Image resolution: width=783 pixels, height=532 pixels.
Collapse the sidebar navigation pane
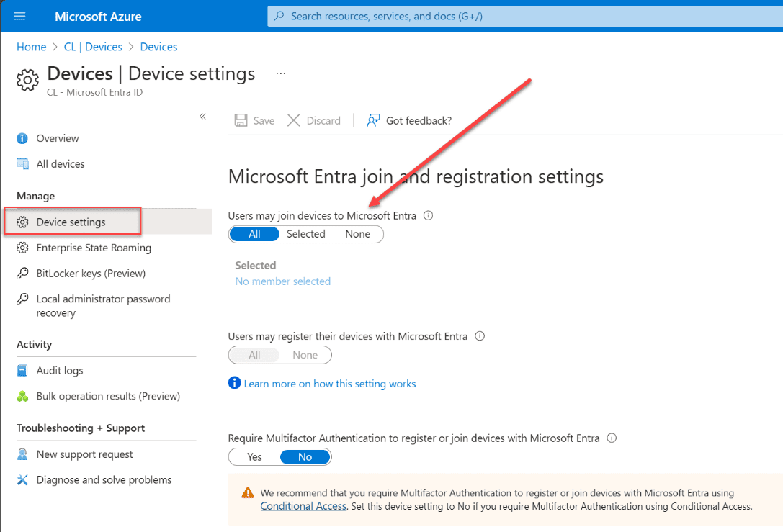tap(202, 117)
